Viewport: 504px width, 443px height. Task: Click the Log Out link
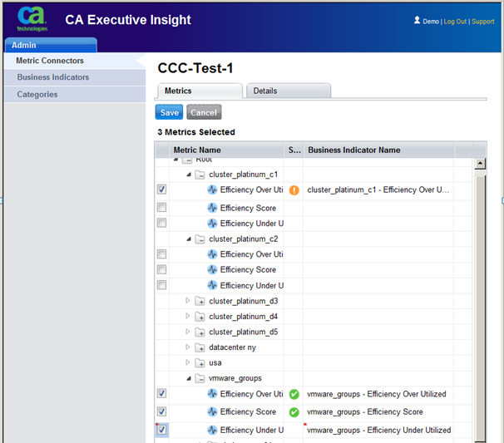(455, 22)
